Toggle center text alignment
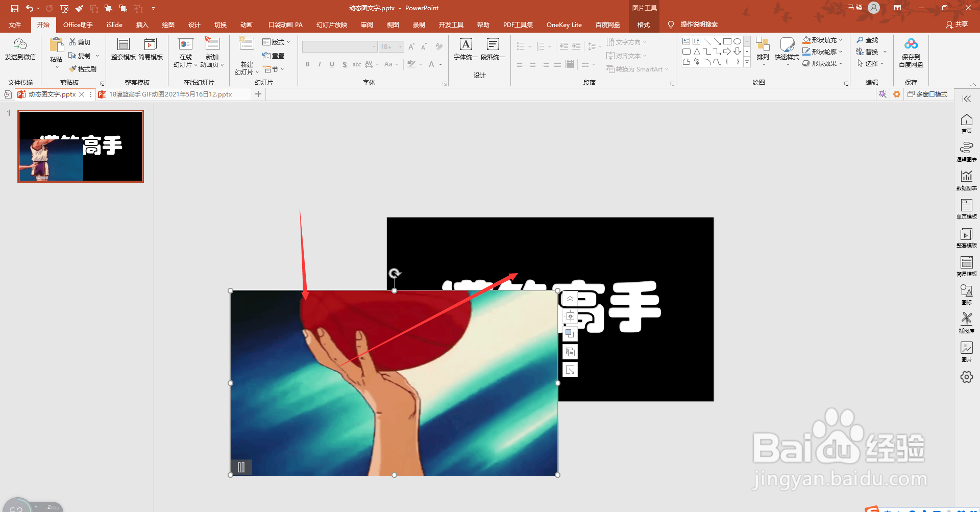 click(533, 64)
